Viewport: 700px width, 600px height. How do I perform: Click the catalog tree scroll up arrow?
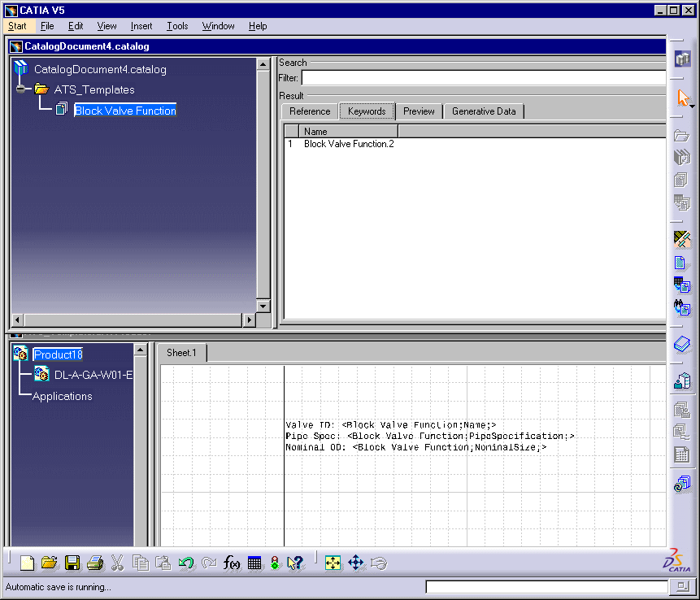[x=263, y=64]
